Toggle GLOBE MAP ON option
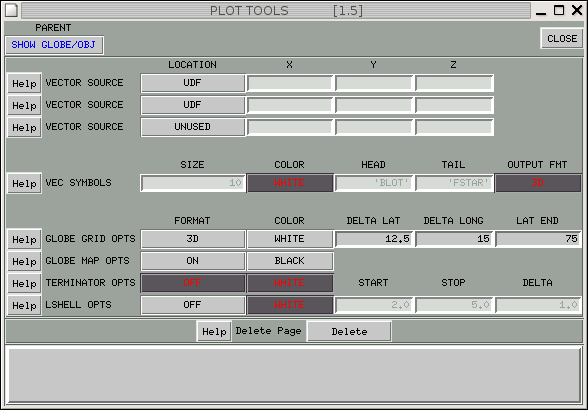 193,261
